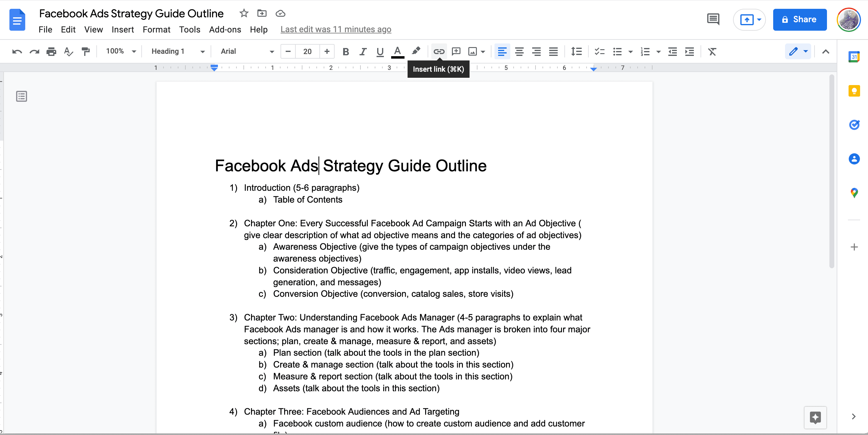Expand the insert image dropdown arrow
The height and width of the screenshot is (435, 868).
(x=483, y=52)
